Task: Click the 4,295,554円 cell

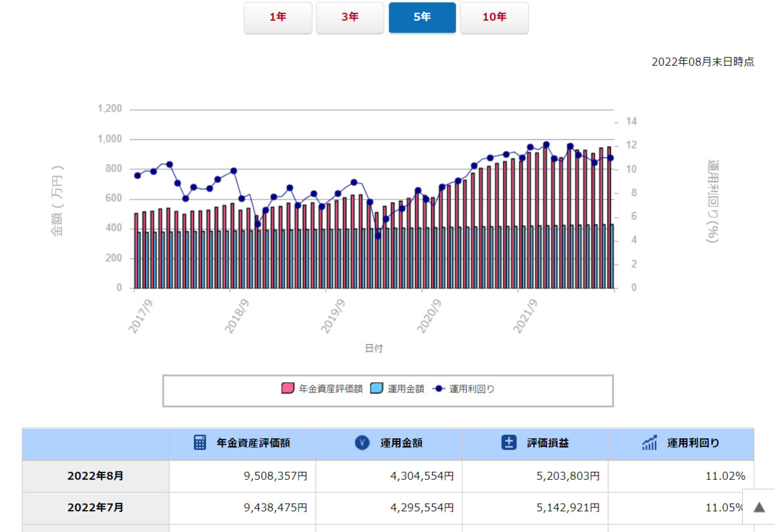Action: (x=389, y=508)
